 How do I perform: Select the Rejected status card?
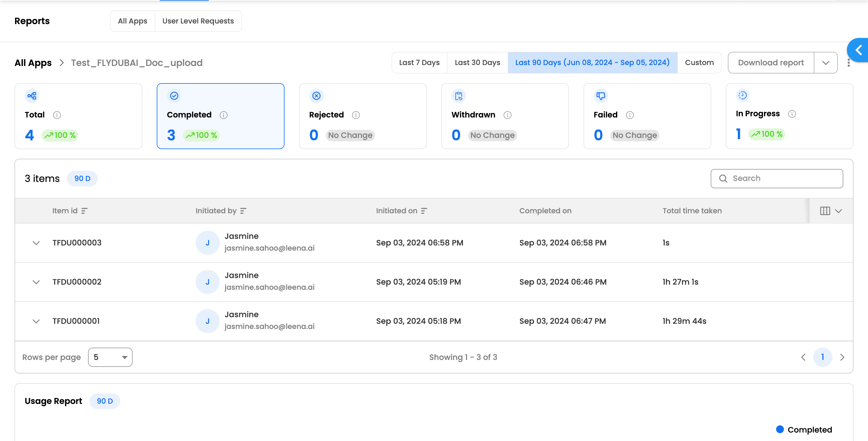pyautogui.click(x=363, y=116)
